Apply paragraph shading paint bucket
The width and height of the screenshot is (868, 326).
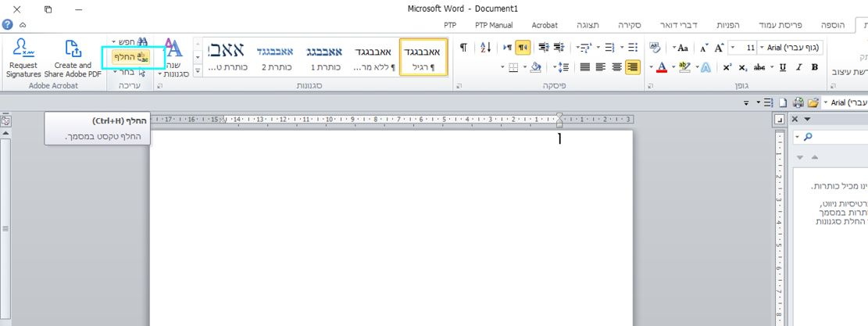pos(535,67)
